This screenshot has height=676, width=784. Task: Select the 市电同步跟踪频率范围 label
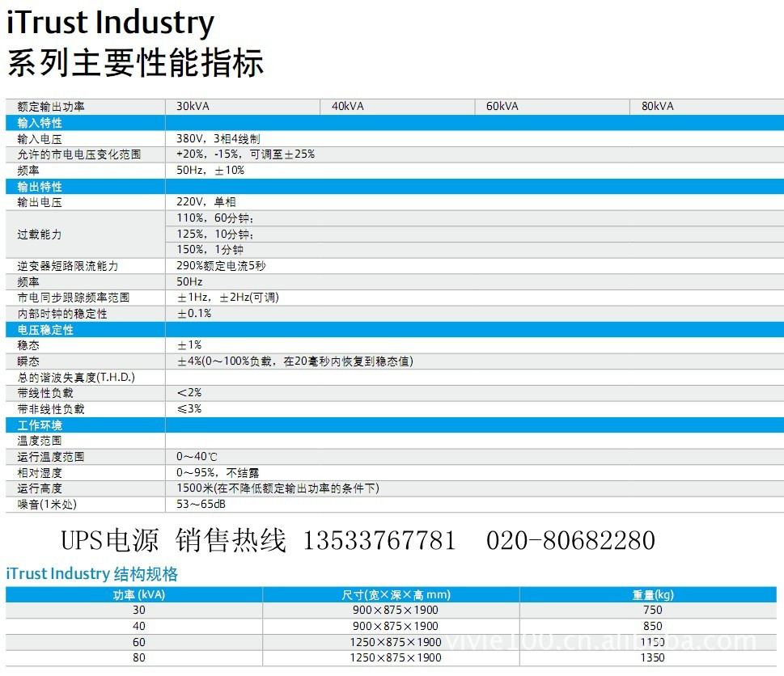pos(74,298)
